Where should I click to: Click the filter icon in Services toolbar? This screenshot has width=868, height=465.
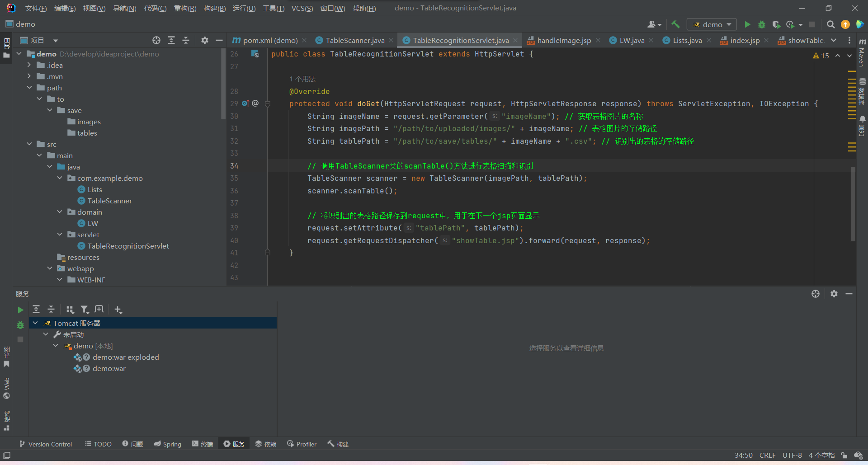coord(85,310)
